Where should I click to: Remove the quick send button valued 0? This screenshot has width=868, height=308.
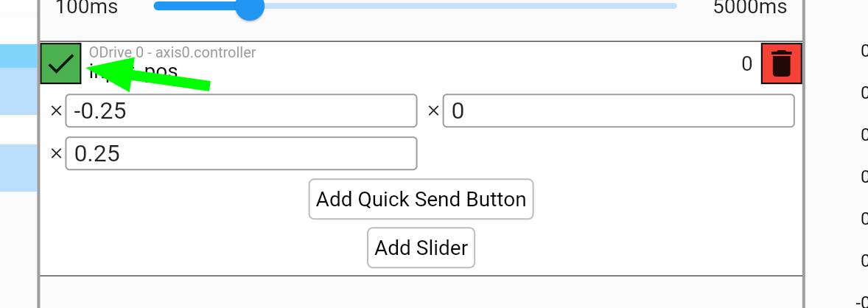tap(433, 111)
